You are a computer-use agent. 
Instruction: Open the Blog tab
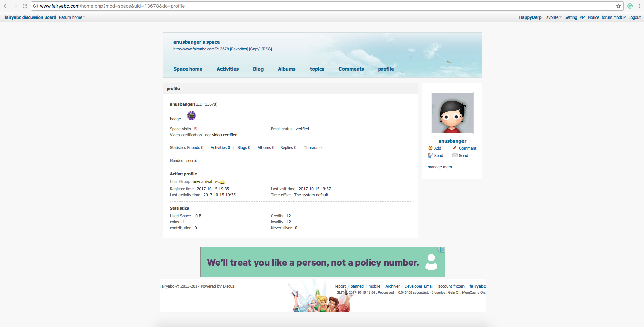(x=258, y=69)
